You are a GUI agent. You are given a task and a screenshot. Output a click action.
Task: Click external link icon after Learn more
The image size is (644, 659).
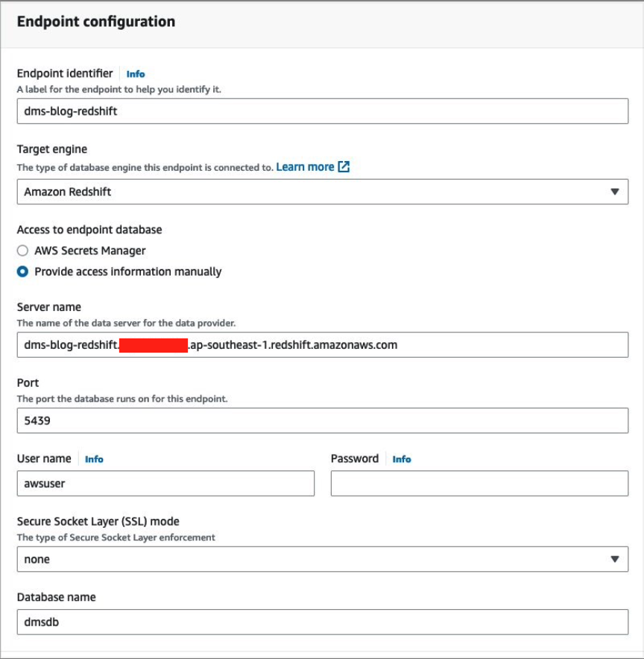coord(343,167)
